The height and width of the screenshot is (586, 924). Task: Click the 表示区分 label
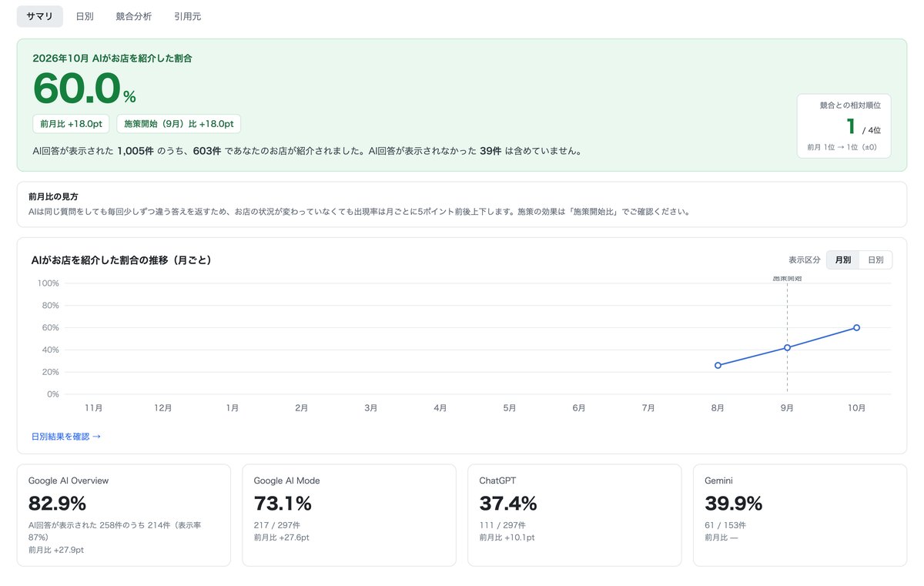tap(805, 260)
